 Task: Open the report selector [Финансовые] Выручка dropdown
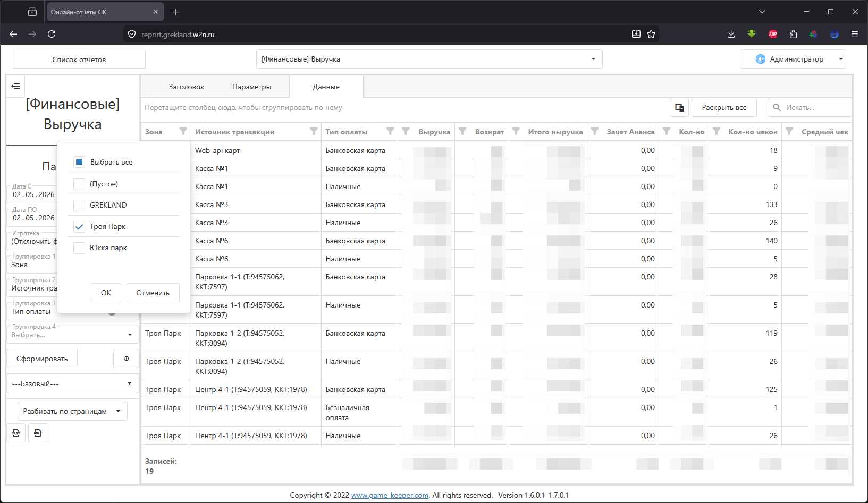[x=429, y=59]
